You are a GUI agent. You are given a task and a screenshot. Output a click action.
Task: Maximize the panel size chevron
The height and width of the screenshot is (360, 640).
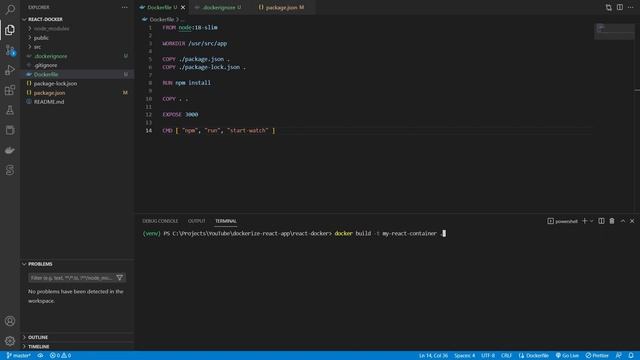[x=622, y=221]
